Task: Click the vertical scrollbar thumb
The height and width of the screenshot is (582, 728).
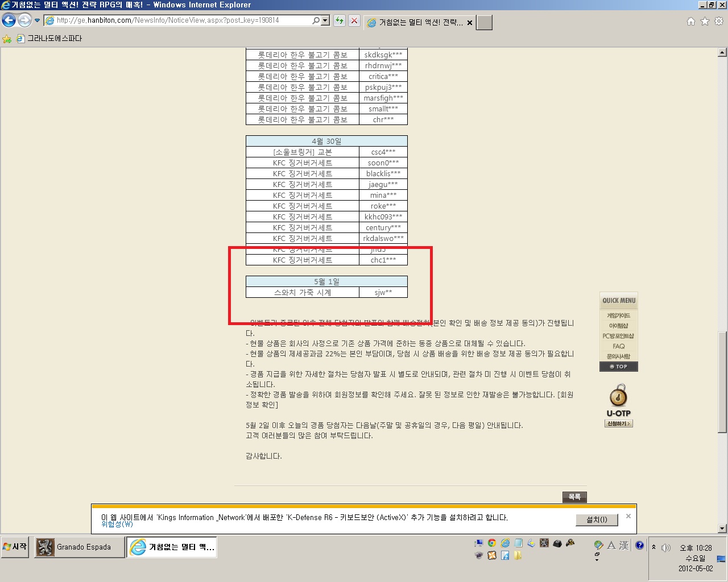Action: (x=722, y=382)
